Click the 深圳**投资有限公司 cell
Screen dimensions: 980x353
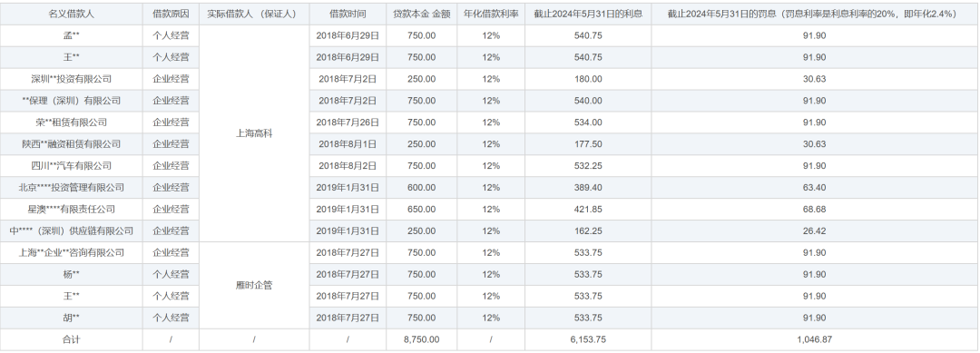coord(72,79)
